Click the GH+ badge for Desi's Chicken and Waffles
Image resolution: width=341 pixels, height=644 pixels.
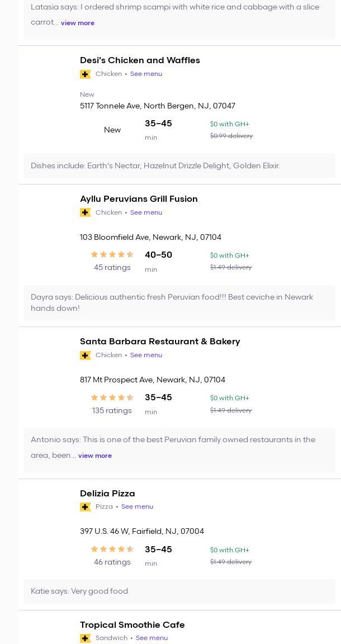86,74
